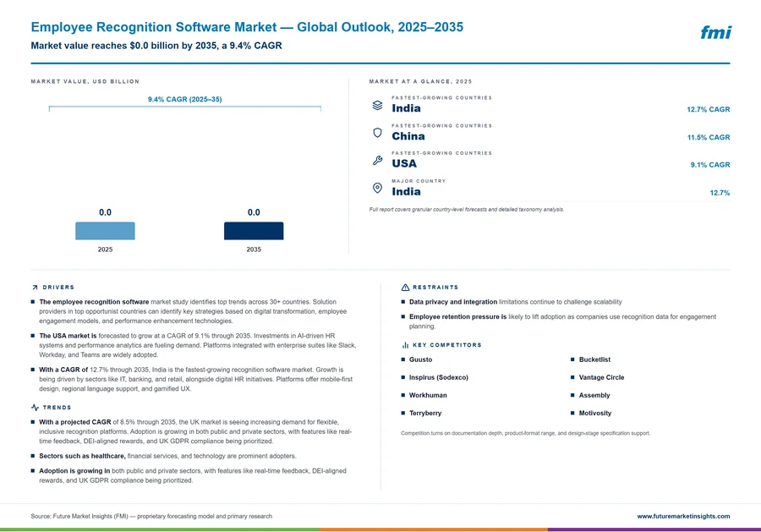This screenshot has height=532, width=761.
Task: Click the MARKET VALUE, USD BILLION label
Action: [85, 81]
